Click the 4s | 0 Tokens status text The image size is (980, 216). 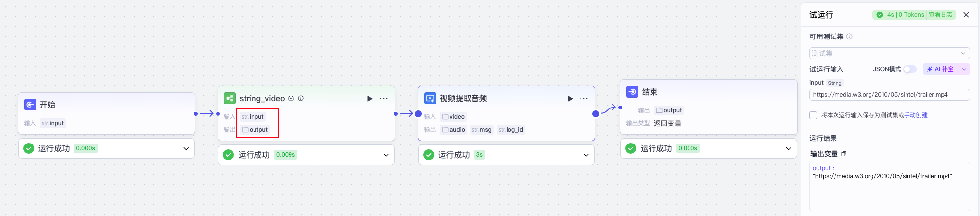pos(906,15)
